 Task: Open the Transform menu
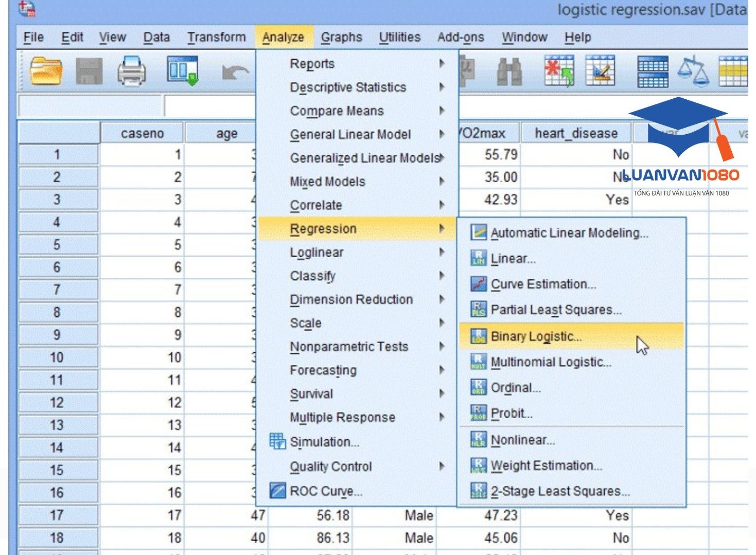[216, 37]
